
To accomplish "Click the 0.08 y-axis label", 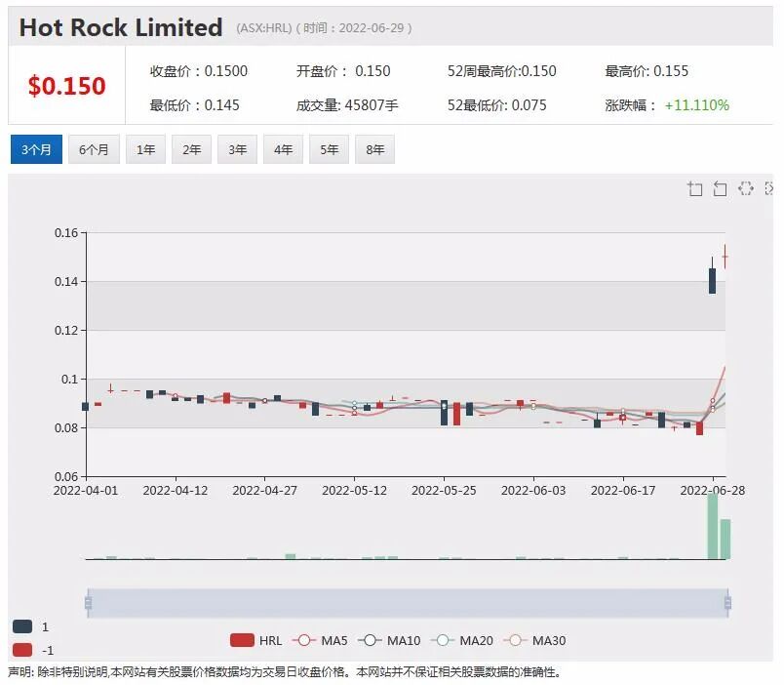I will pos(66,427).
